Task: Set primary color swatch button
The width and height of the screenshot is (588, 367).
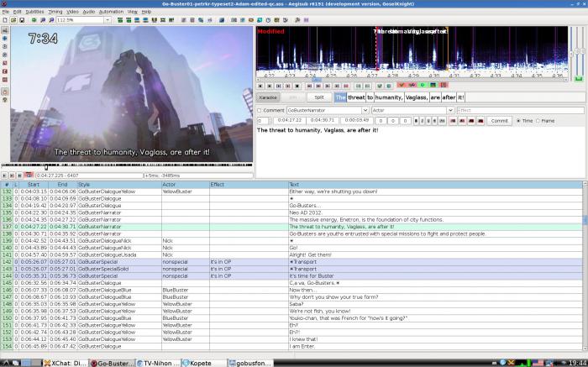Action: [453, 121]
